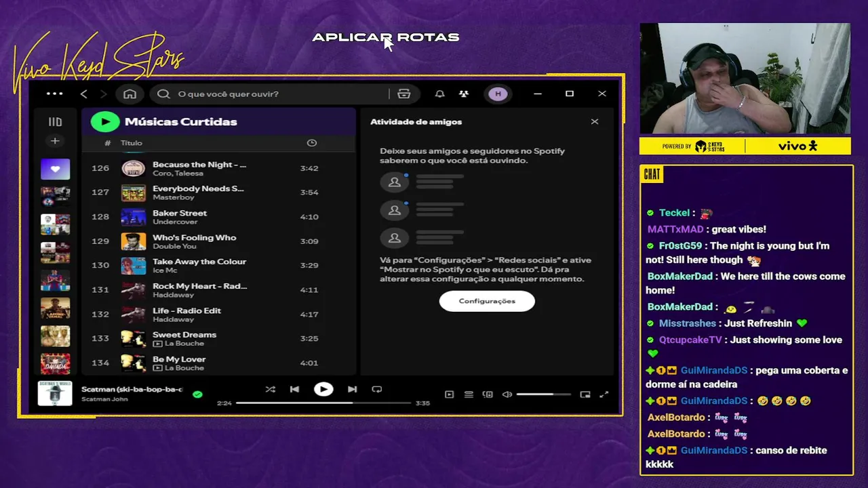Skip to previous track
Screen dimensions: 868x488
294,389
